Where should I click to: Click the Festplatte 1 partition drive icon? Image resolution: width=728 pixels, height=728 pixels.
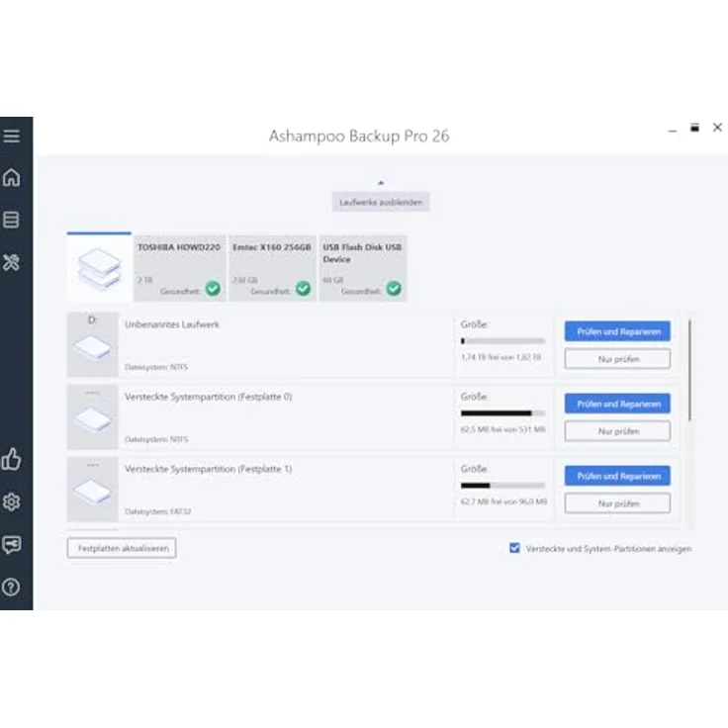[92, 489]
